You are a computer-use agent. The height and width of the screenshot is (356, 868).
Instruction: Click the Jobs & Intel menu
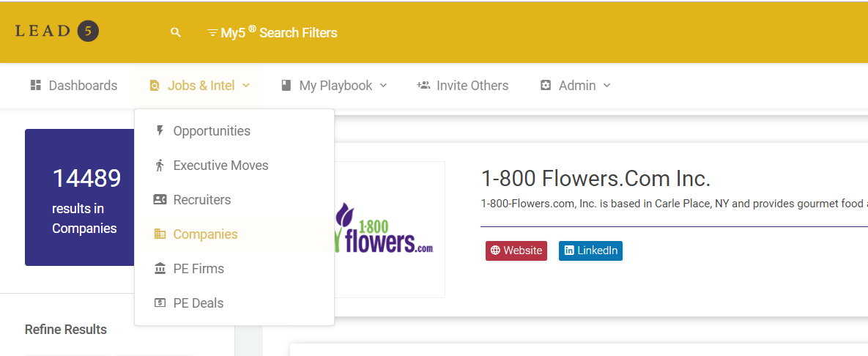click(199, 86)
